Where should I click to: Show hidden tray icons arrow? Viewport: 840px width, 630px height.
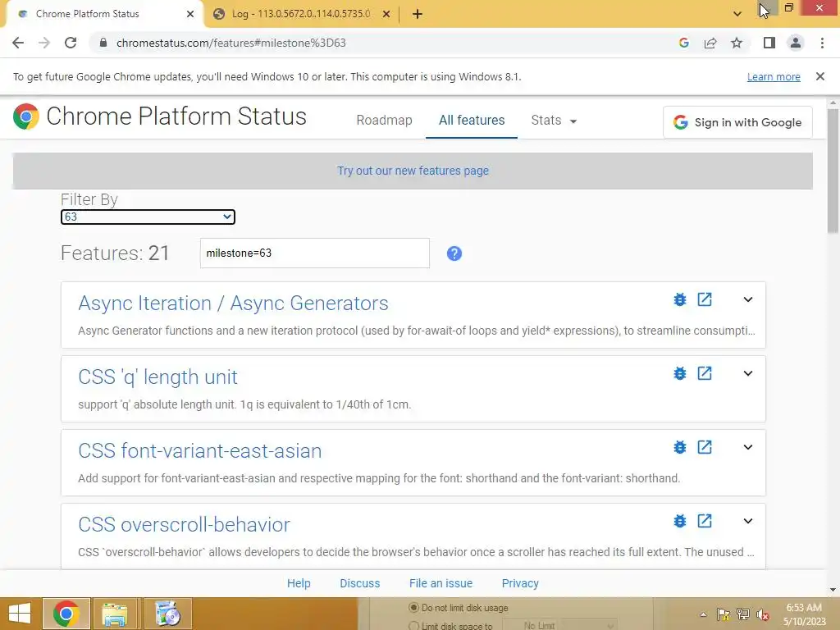703,614
